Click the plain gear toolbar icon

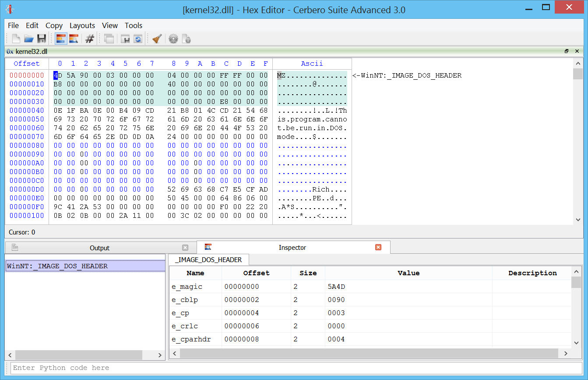[x=173, y=39]
